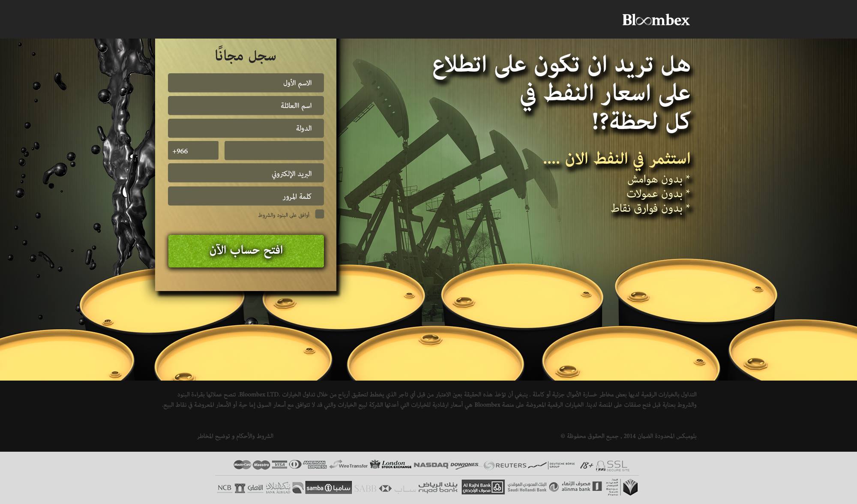The width and height of the screenshot is (857, 504).
Task: Tick the agree to terms and conditions checkbox
Action: coord(320,214)
